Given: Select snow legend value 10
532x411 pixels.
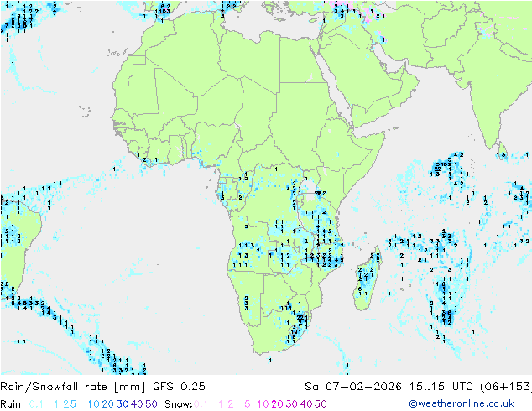Looking at the screenshot, I should pos(263,404).
